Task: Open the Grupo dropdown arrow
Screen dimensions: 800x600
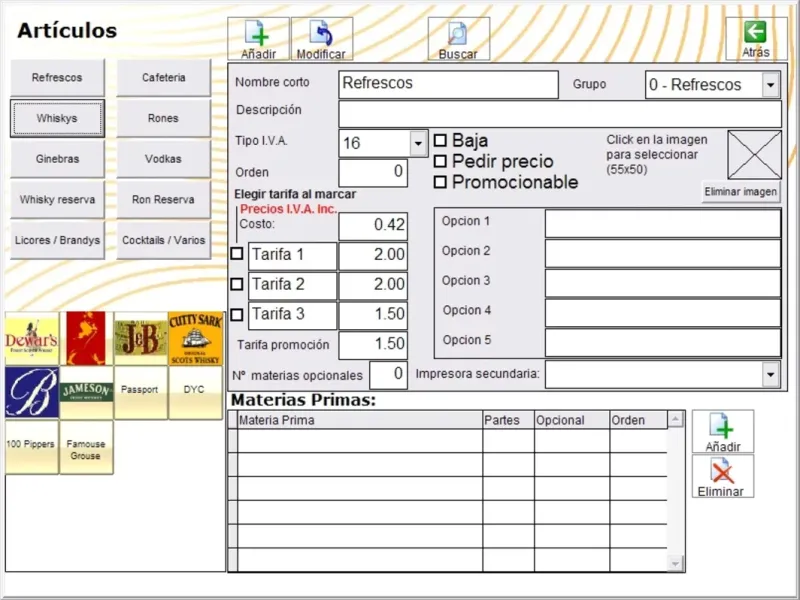Action: 771,85
